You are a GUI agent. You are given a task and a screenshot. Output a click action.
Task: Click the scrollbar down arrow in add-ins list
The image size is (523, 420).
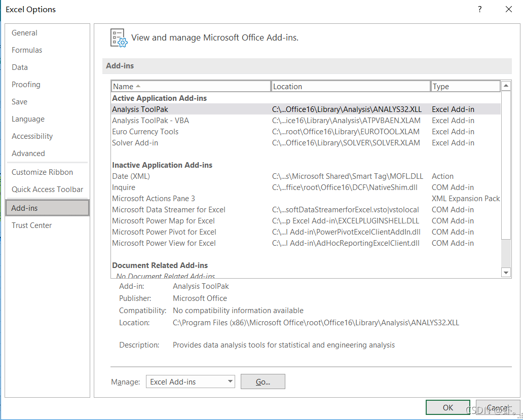pyautogui.click(x=506, y=273)
